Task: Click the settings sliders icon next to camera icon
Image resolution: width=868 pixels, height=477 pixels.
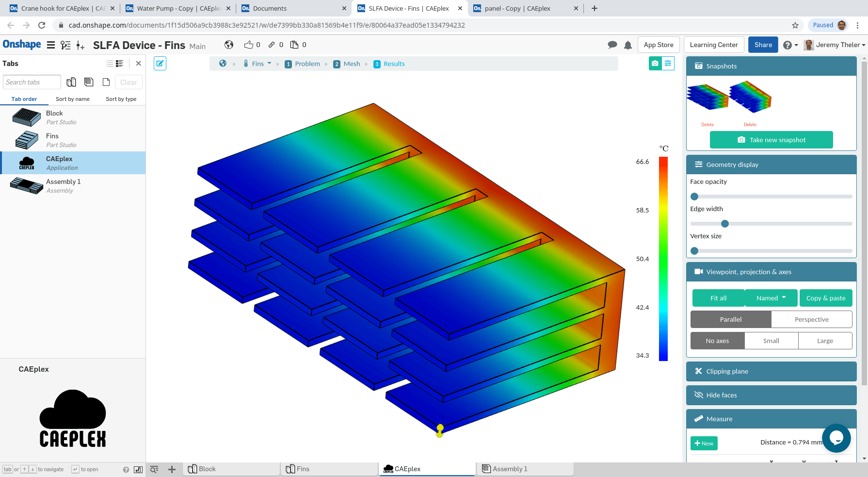Action: (x=668, y=63)
